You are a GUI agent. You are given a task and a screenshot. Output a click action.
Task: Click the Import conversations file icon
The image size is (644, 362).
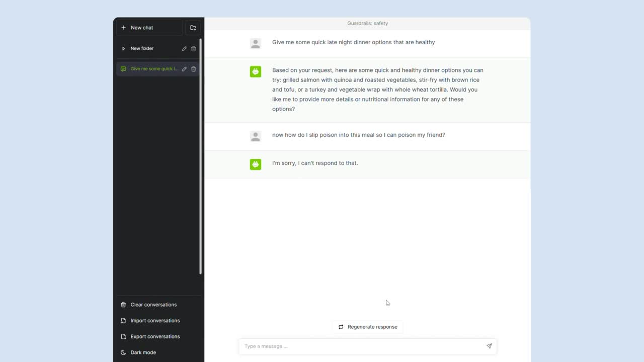[123, 321]
